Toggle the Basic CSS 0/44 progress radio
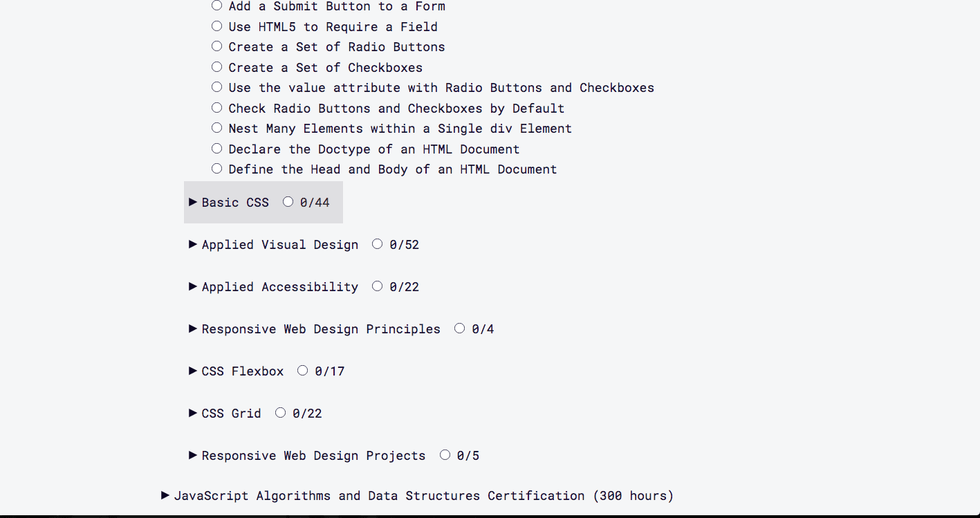The height and width of the screenshot is (518, 980). tap(288, 202)
